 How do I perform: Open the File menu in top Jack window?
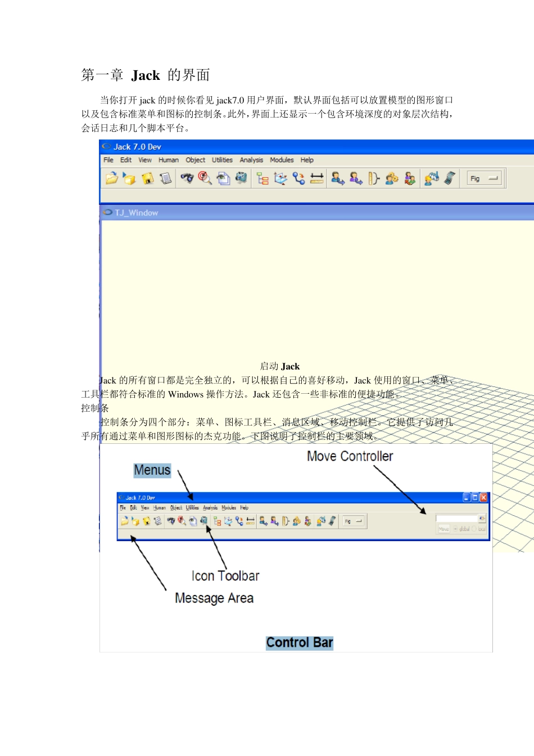click(x=108, y=160)
